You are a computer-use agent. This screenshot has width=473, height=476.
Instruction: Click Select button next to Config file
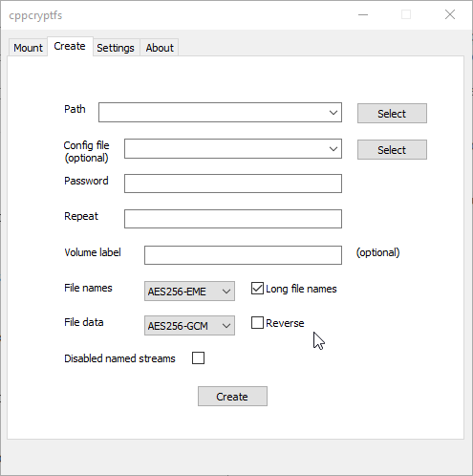(392, 150)
